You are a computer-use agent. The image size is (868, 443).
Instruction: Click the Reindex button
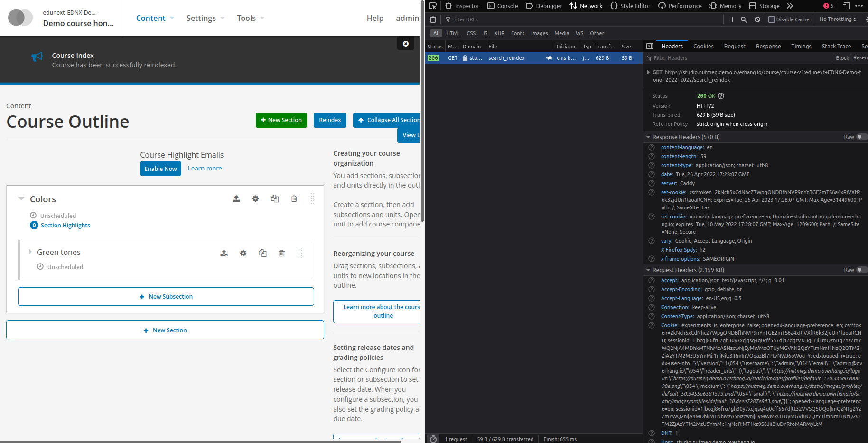330,120
